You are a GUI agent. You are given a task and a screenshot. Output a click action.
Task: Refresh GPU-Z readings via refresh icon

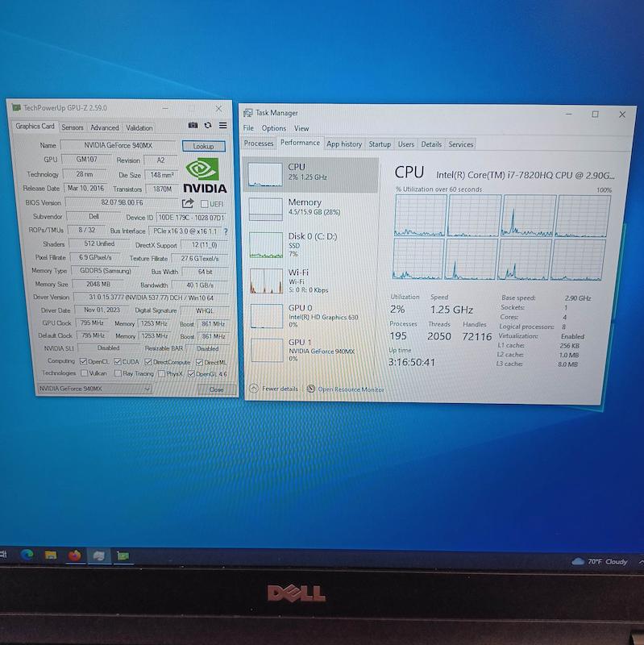[x=208, y=125]
